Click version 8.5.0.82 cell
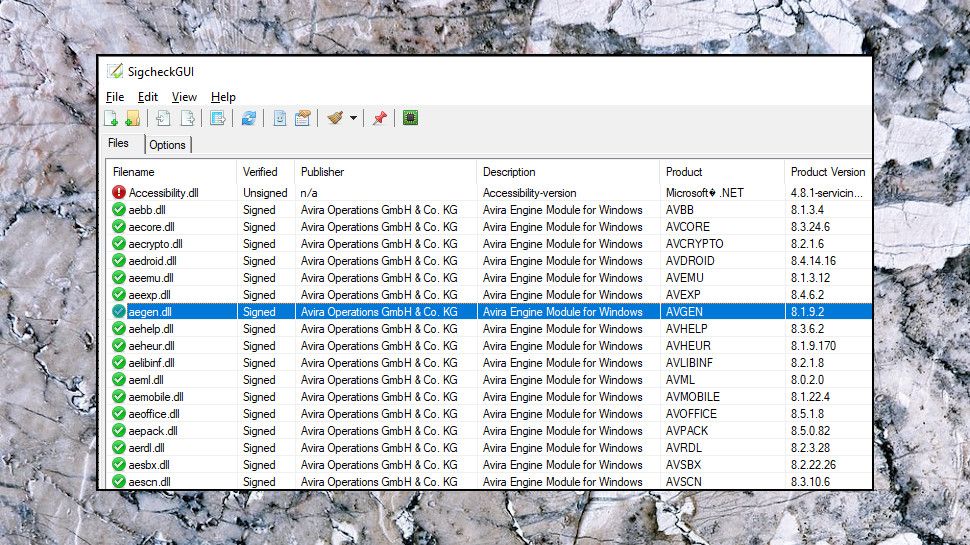Viewport: 970px width, 545px height. (x=810, y=431)
